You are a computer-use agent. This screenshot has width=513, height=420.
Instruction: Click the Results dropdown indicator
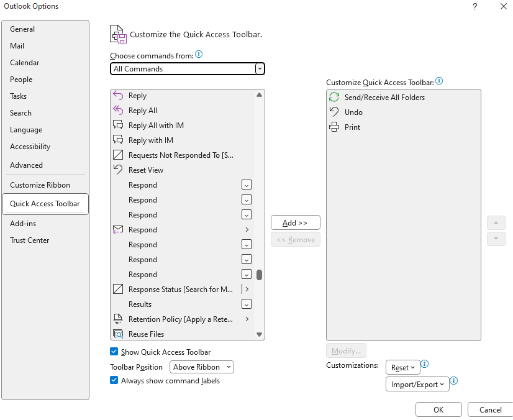(x=247, y=304)
